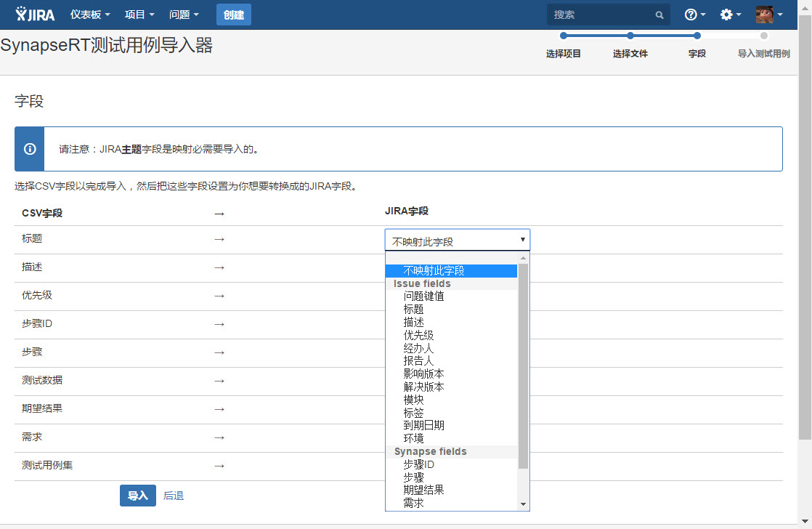Open the administration gear menu
812x529 pixels.
point(730,15)
